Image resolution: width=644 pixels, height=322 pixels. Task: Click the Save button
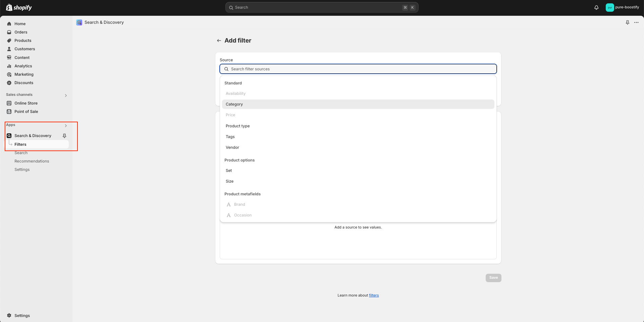[493, 278]
